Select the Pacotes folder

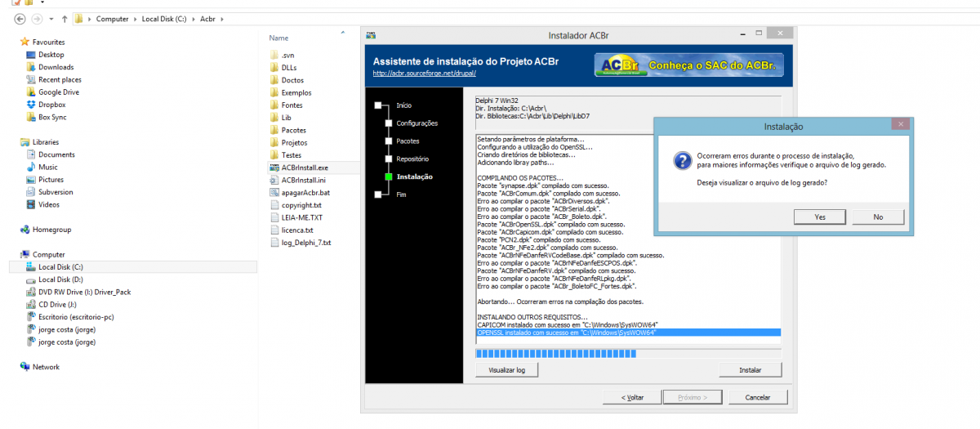[294, 130]
